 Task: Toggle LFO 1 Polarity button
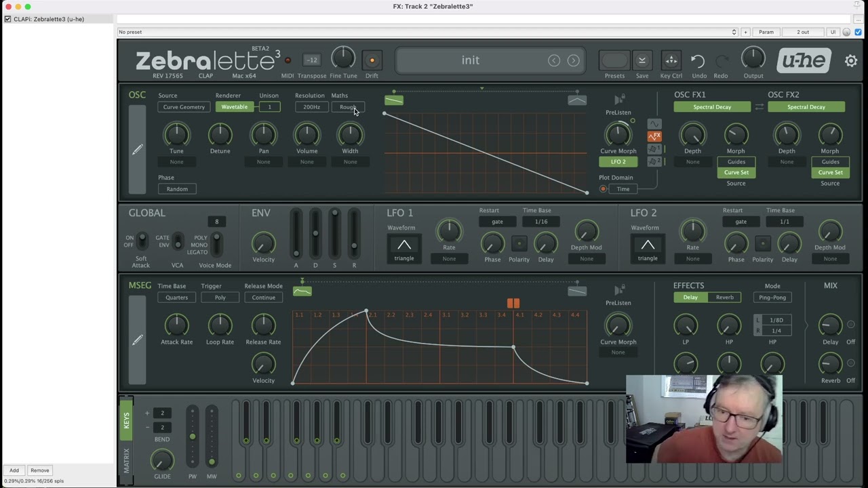coord(519,243)
